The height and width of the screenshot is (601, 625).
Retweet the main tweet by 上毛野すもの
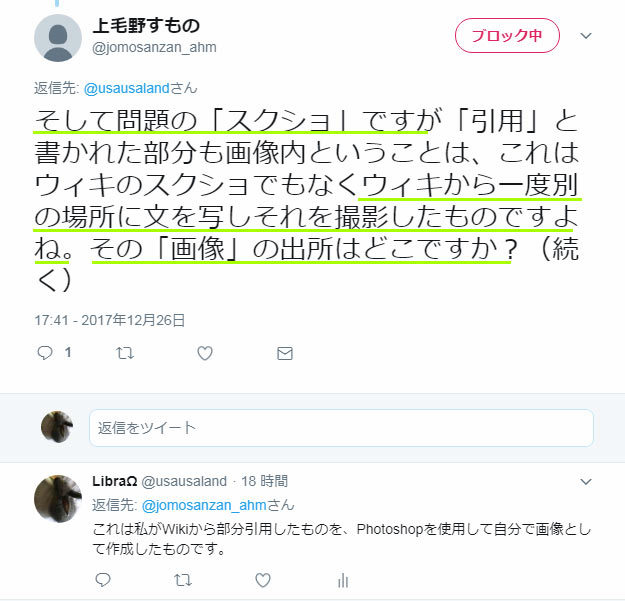125,353
